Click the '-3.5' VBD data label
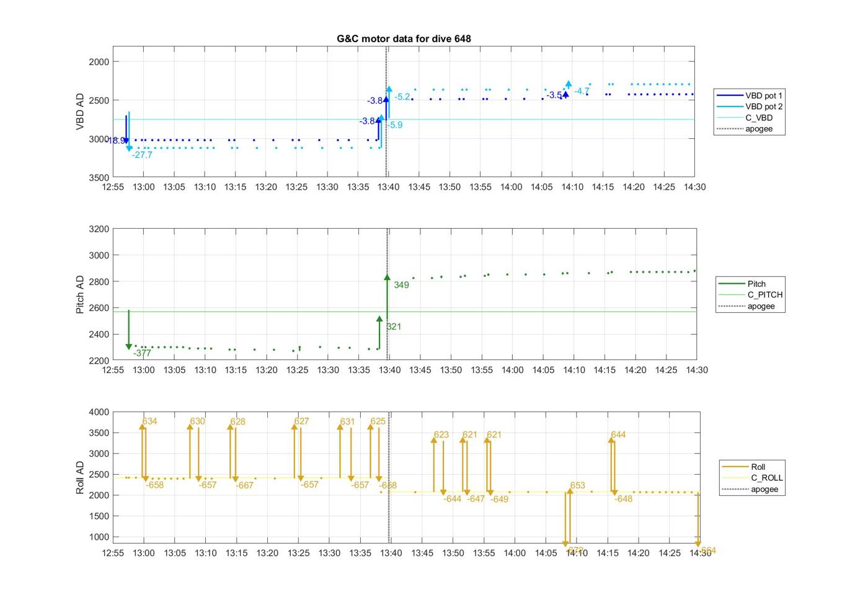The height and width of the screenshot is (611, 868). [554, 95]
